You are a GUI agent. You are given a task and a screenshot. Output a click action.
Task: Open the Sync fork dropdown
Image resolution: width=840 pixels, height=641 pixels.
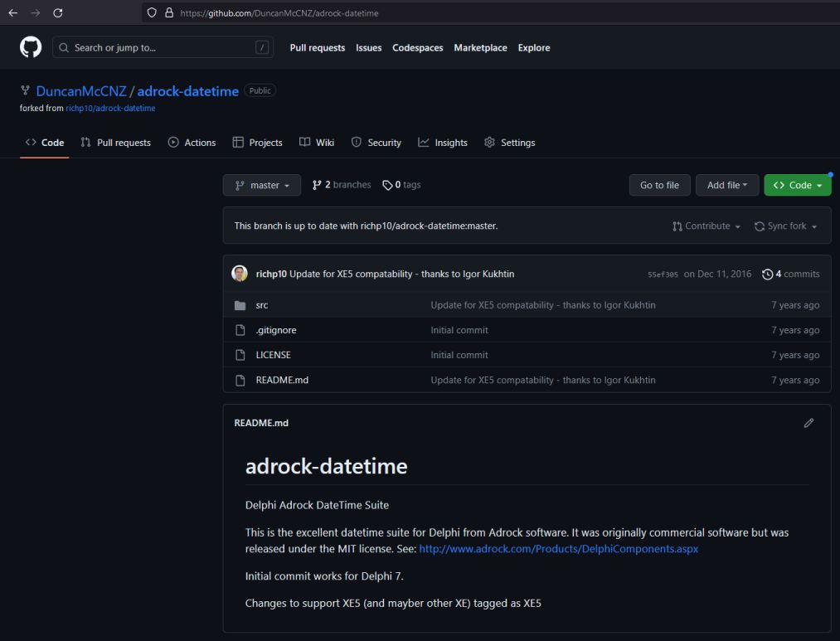[x=785, y=226]
